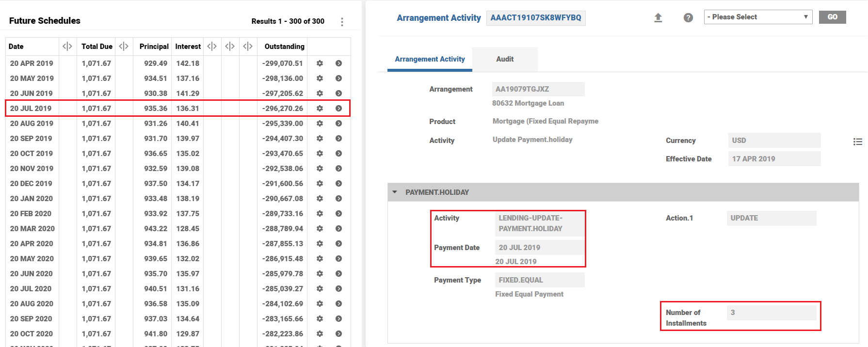Image resolution: width=868 pixels, height=347 pixels.
Task: Click the Payment Date field
Action: (539, 248)
